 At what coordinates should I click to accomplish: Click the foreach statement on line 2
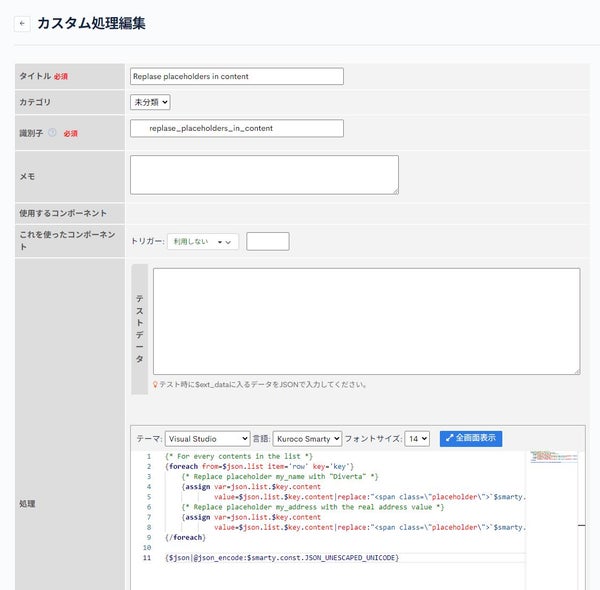click(259, 466)
